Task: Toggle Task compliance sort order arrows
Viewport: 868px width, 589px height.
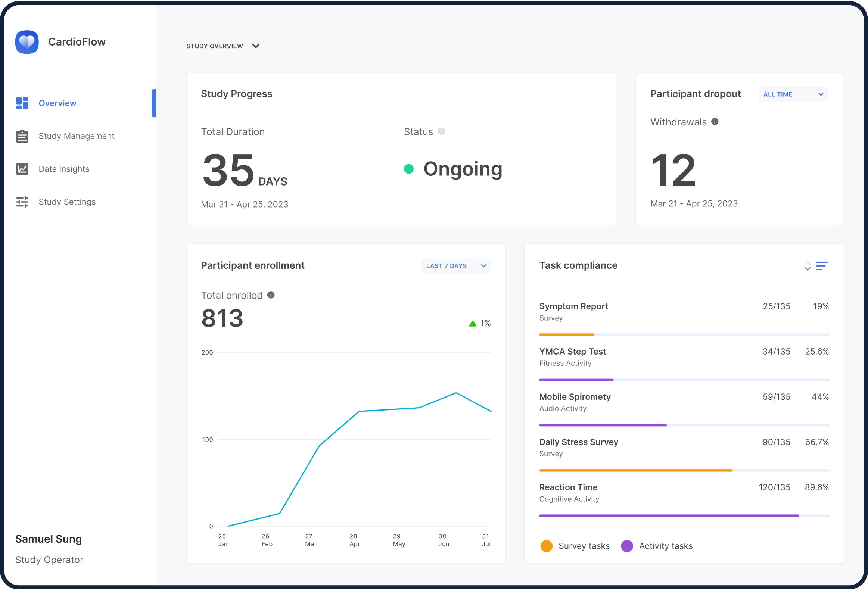Action: pyautogui.click(x=808, y=266)
